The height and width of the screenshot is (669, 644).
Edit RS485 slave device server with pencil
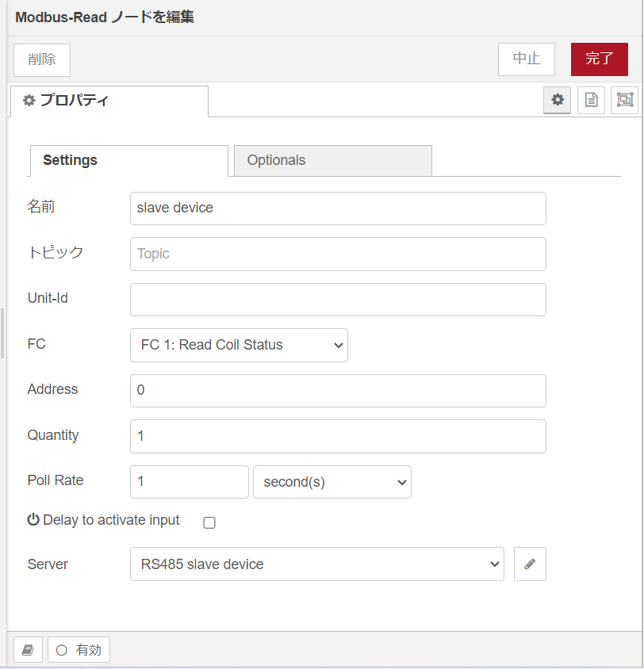point(530,564)
